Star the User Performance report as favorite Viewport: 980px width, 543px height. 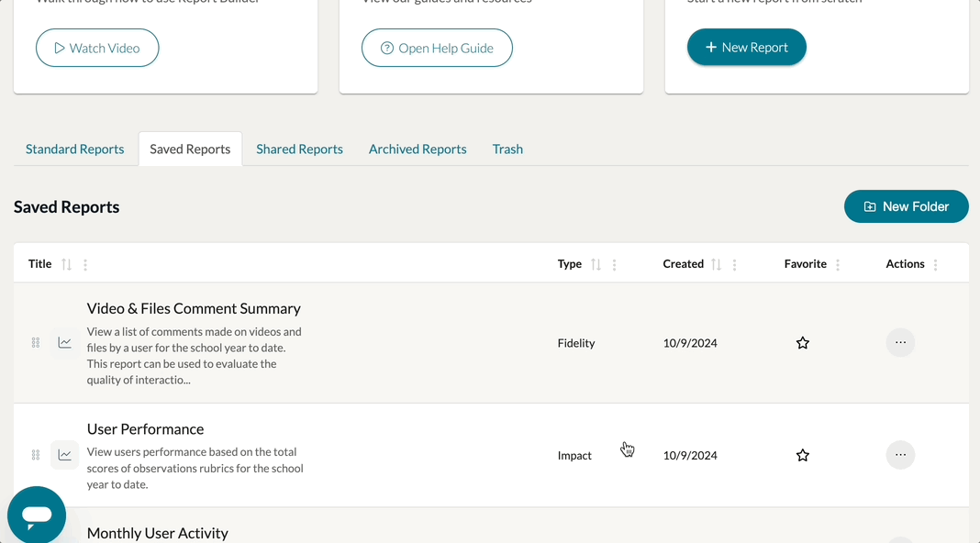tap(803, 455)
